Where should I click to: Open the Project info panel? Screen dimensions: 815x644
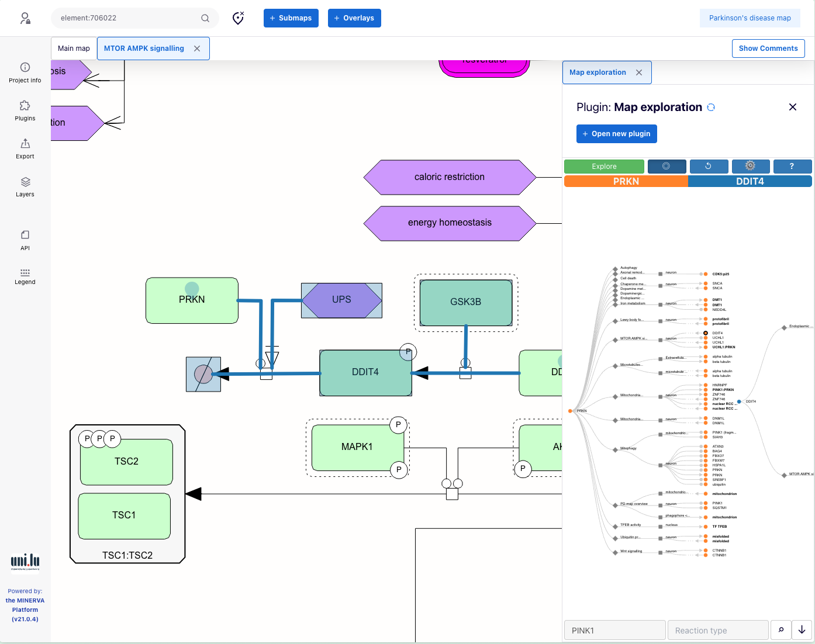(25, 73)
